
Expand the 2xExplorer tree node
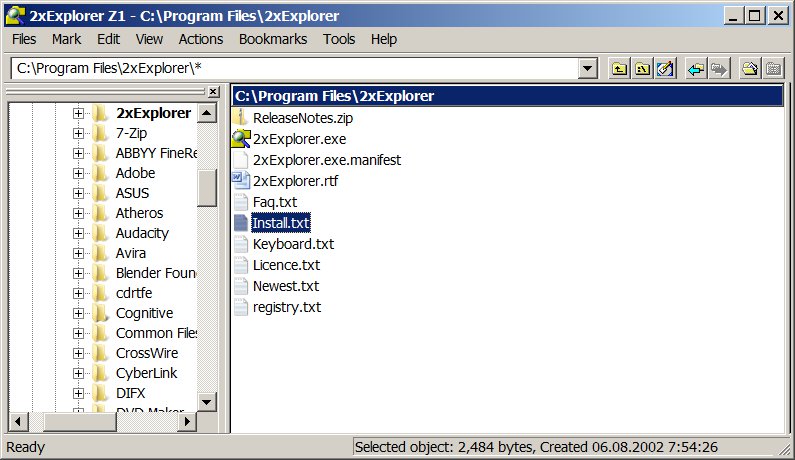(78, 113)
